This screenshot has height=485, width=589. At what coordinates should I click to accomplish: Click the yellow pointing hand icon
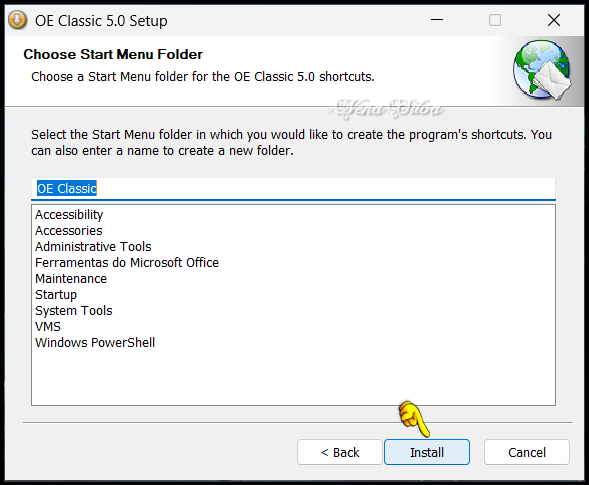tap(414, 419)
